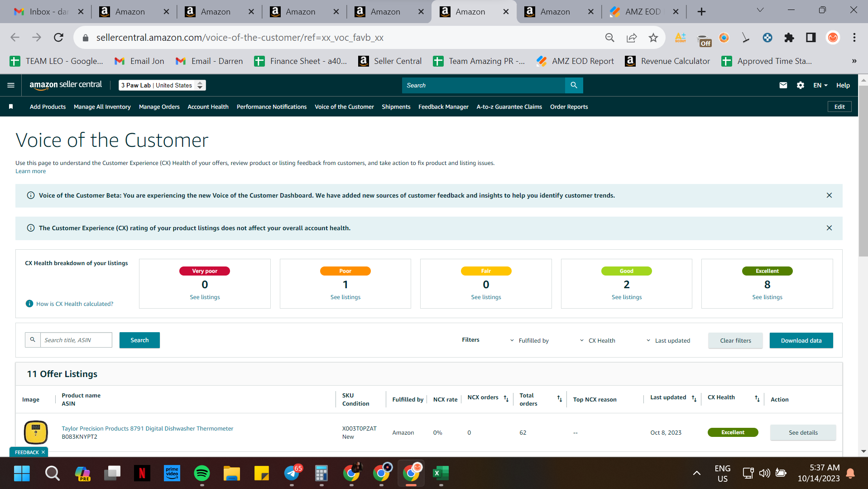Click Clear filters button
Screen dimensions: 868x489
(735, 340)
